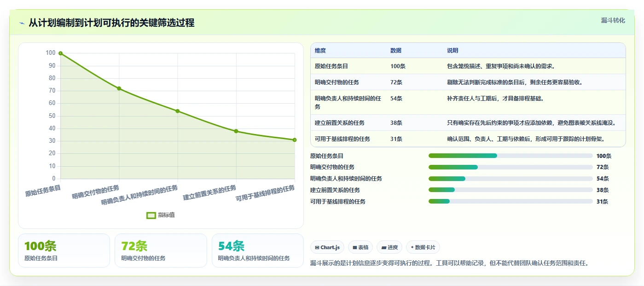The height and width of the screenshot is (286, 644).
Task: Click the 54条 cell in the table
Action: click(396, 99)
